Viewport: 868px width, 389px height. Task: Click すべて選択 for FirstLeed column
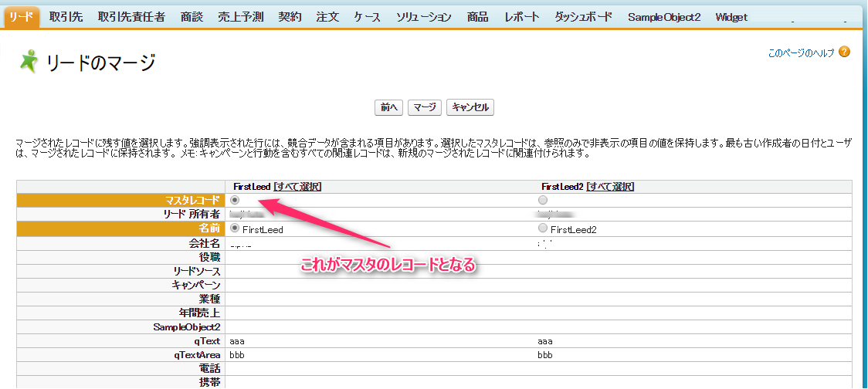pyautogui.click(x=298, y=187)
